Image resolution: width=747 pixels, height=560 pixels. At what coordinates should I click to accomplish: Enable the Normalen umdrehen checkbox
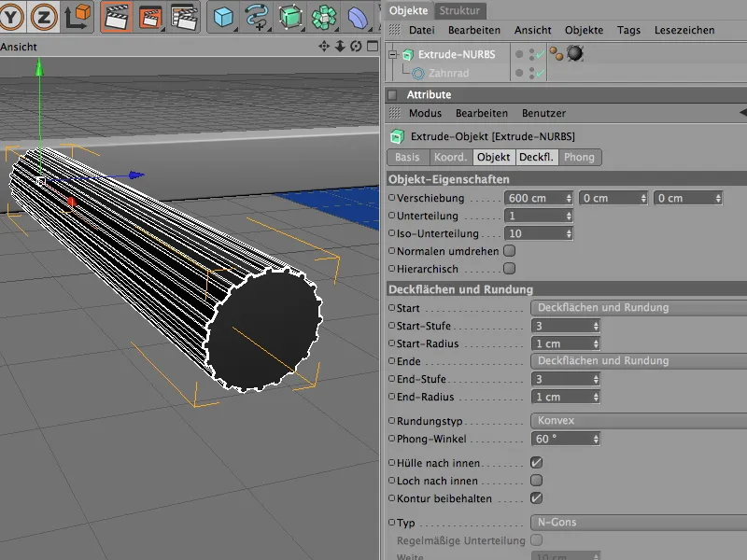pos(509,251)
